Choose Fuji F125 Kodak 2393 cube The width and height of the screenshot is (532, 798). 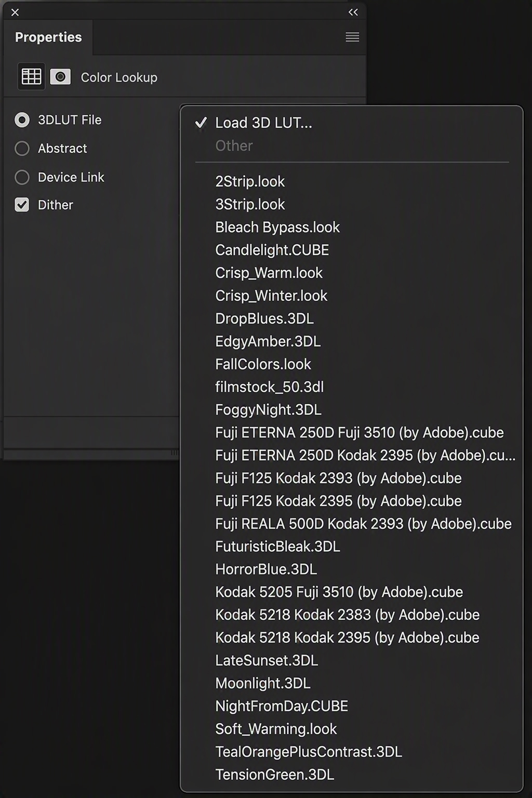tap(352, 478)
